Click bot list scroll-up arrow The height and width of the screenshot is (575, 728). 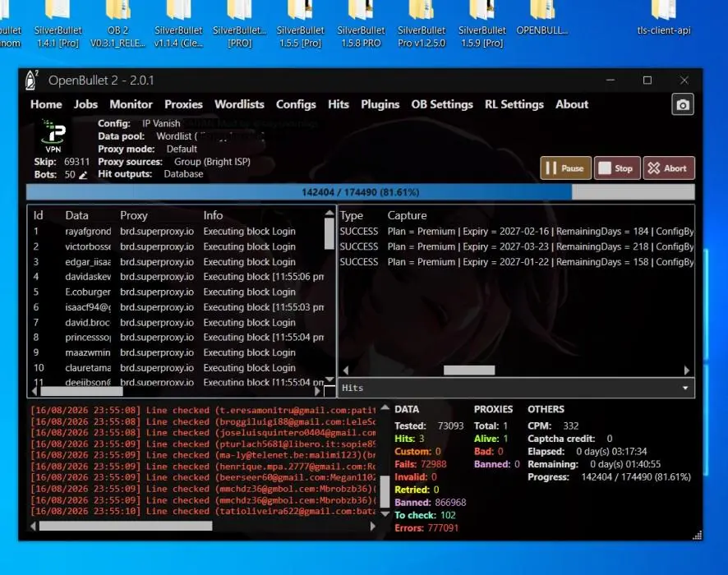329,213
